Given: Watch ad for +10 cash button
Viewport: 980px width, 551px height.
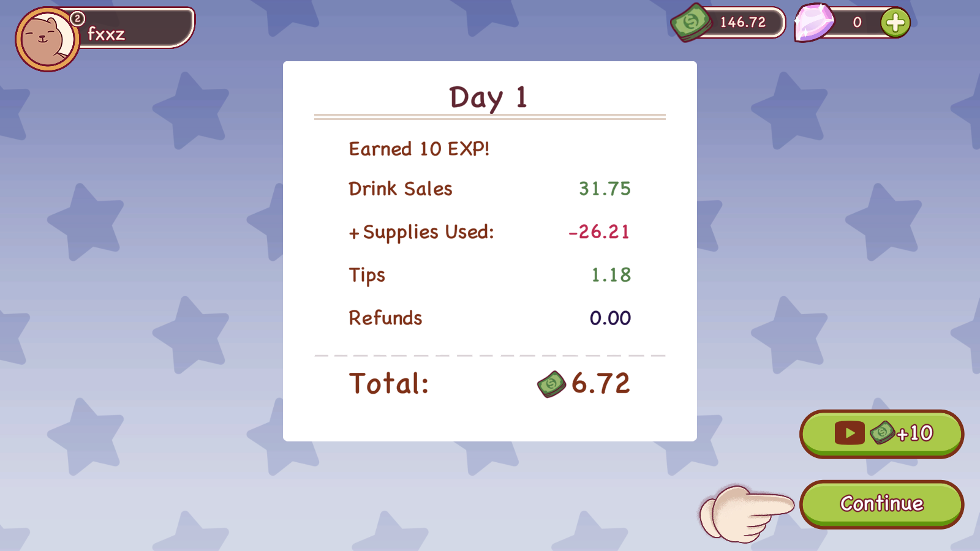Looking at the screenshot, I should click(881, 433).
